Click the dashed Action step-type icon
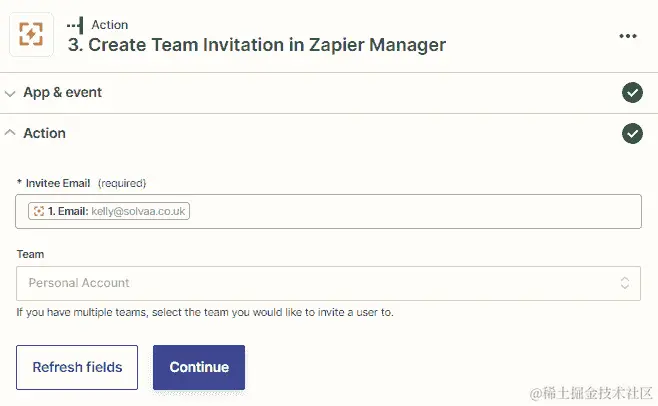658x406 pixels. click(75, 24)
